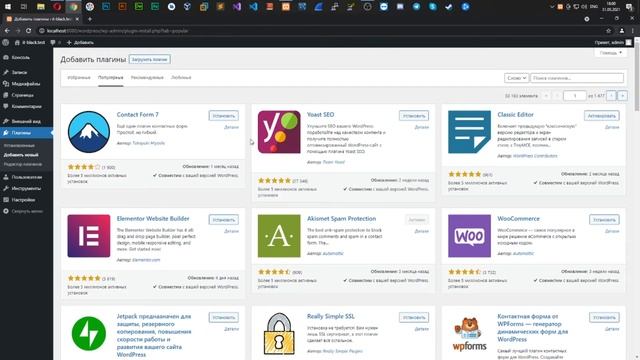The width and height of the screenshot is (640, 360).
Task: Collapse the sidebar with Свернуть меню
Action: (x=27, y=211)
